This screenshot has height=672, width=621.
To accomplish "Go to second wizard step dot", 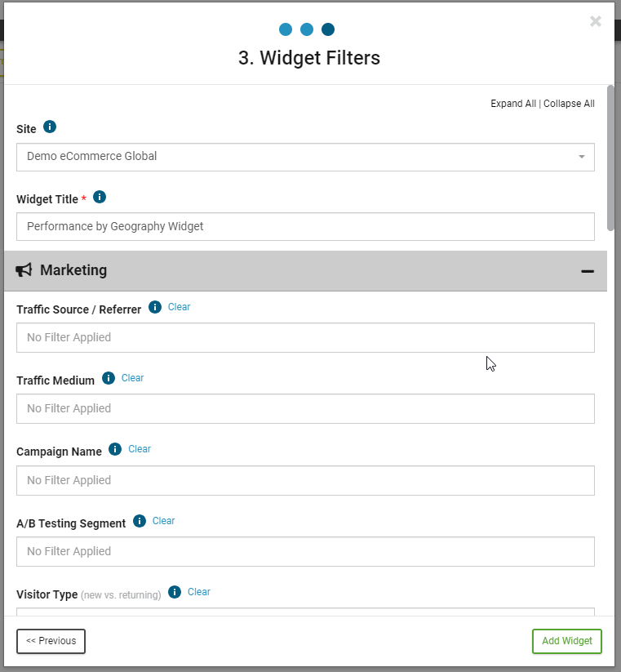I will [307, 29].
